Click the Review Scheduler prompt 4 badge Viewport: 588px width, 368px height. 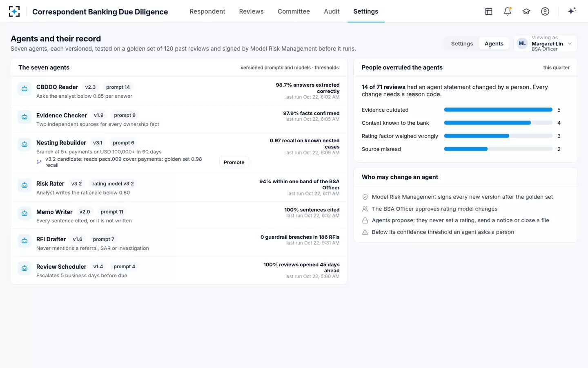[x=124, y=267]
